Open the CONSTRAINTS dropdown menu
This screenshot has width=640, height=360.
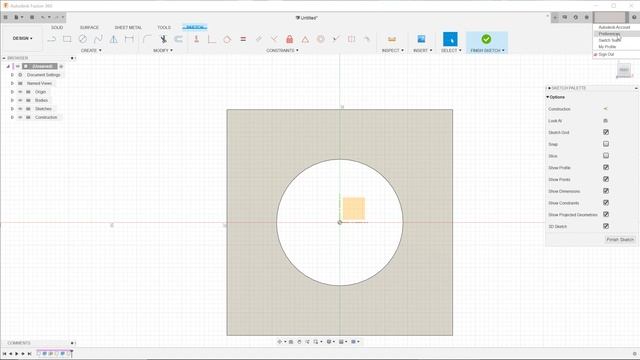tap(282, 50)
